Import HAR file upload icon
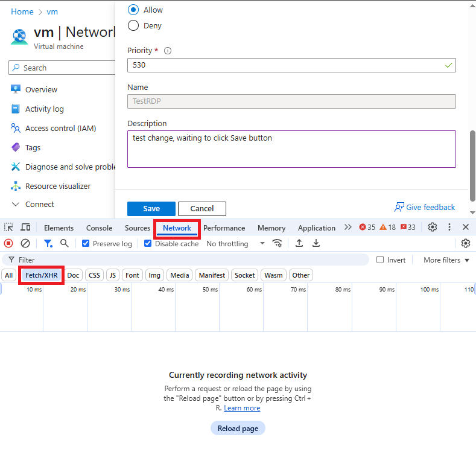This screenshot has width=476, height=472. 299,243
